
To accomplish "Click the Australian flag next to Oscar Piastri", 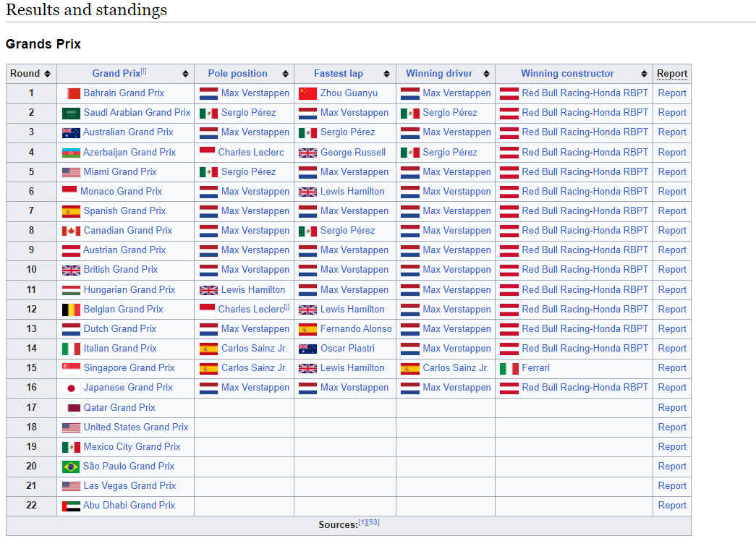I will coord(307,349).
